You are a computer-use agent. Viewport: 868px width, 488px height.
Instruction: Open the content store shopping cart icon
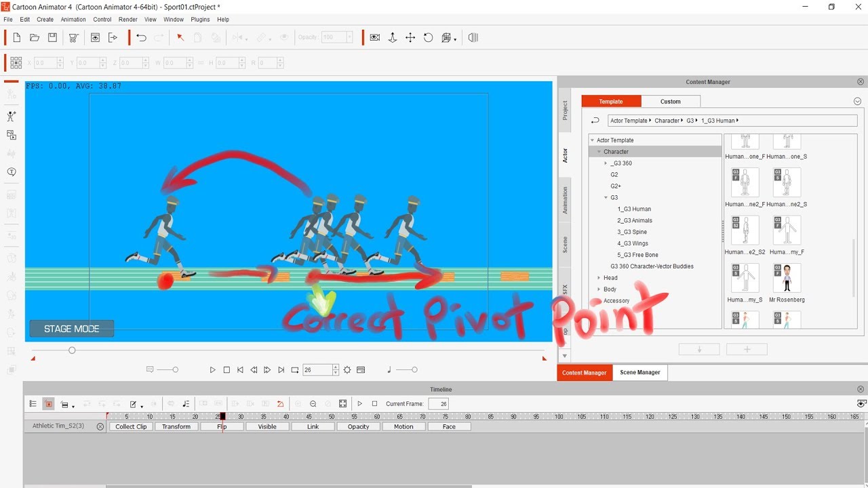point(74,38)
